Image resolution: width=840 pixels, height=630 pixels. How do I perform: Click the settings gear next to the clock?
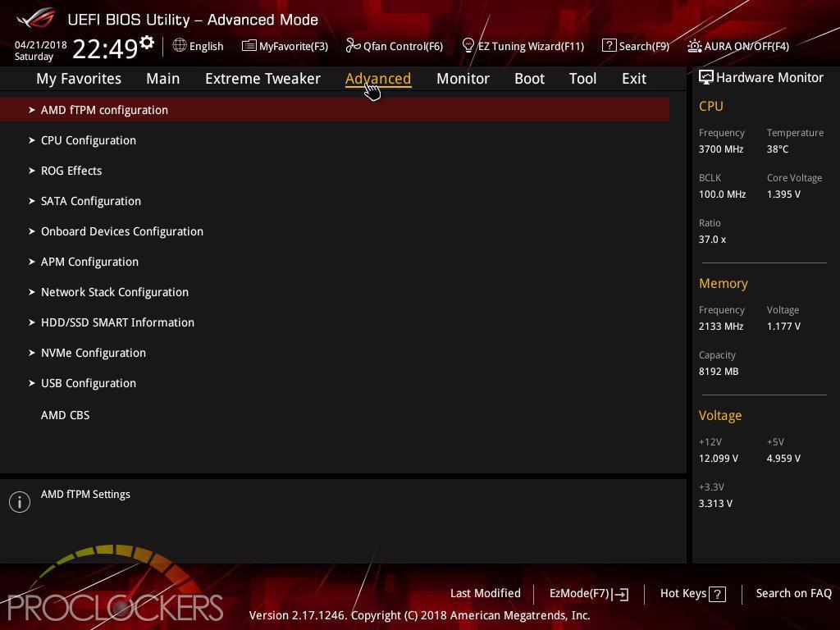coord(147,43)
